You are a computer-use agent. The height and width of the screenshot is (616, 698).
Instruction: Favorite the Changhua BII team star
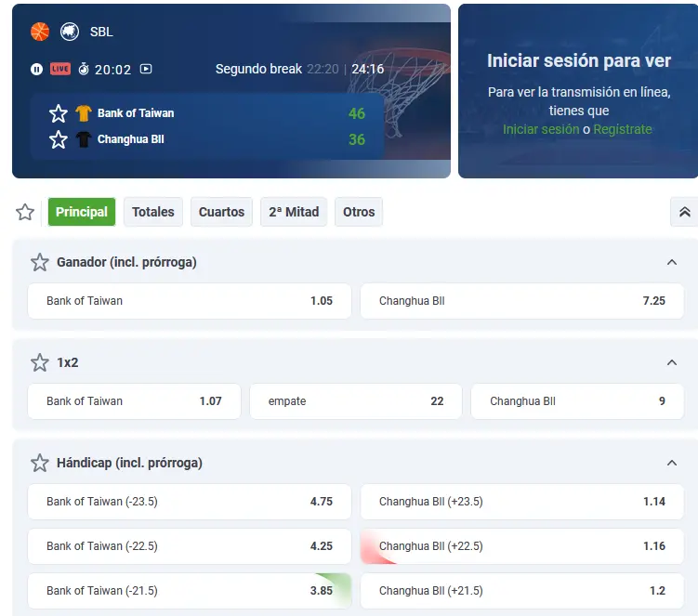tap(59, 139)
